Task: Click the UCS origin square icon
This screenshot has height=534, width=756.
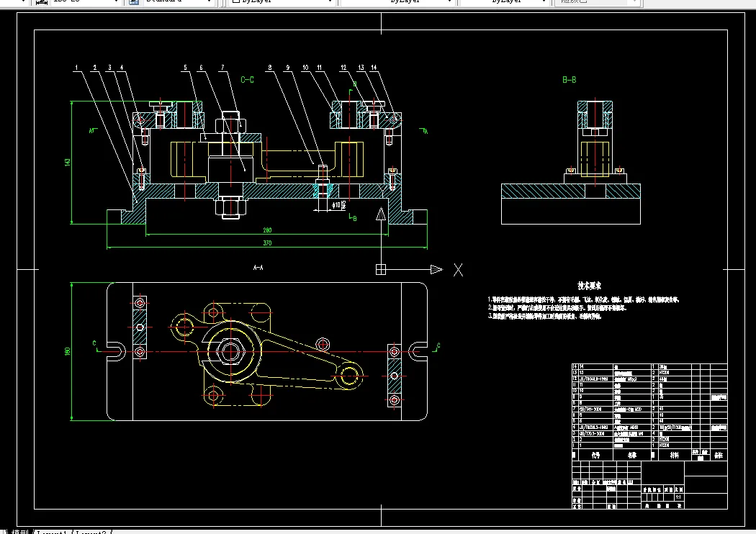Action: coord(381,269)
